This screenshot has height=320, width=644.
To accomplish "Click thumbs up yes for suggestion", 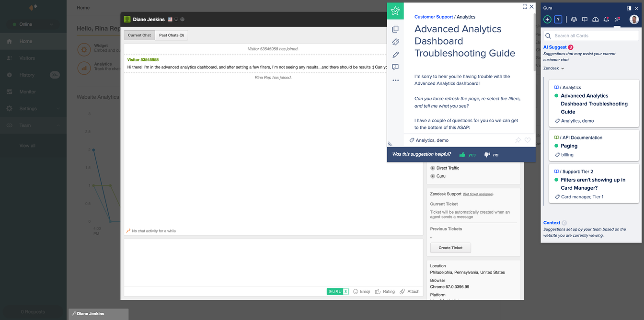I will [467, 155].
